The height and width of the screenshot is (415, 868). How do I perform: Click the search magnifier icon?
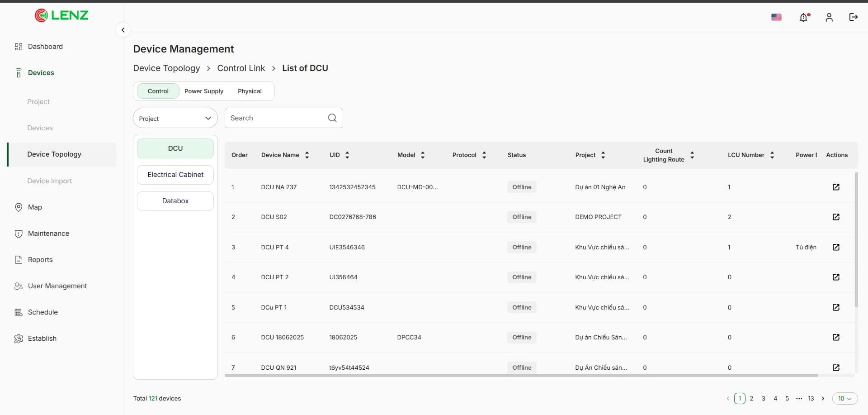pos(332,118)
